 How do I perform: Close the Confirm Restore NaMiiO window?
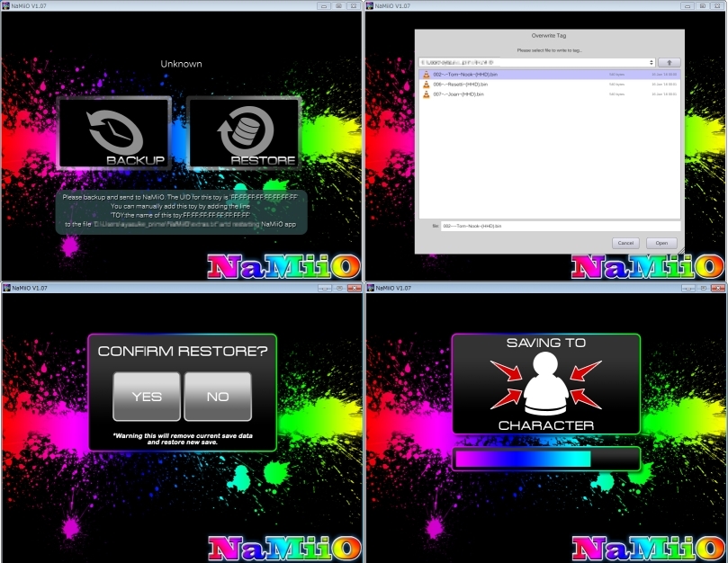[x=355, y=288]
